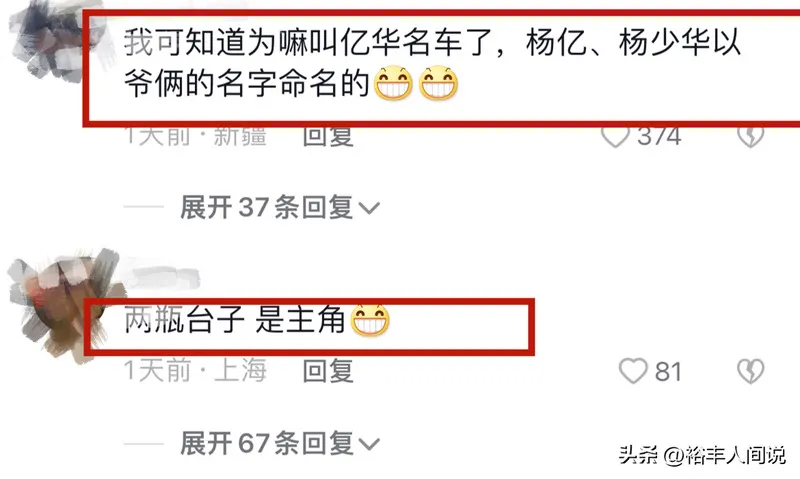Screen dimensions: 800x479
Task: Open the 头条 @裕丰人间说 watermark
Action: pyautogui.click(x=702, y=455)
